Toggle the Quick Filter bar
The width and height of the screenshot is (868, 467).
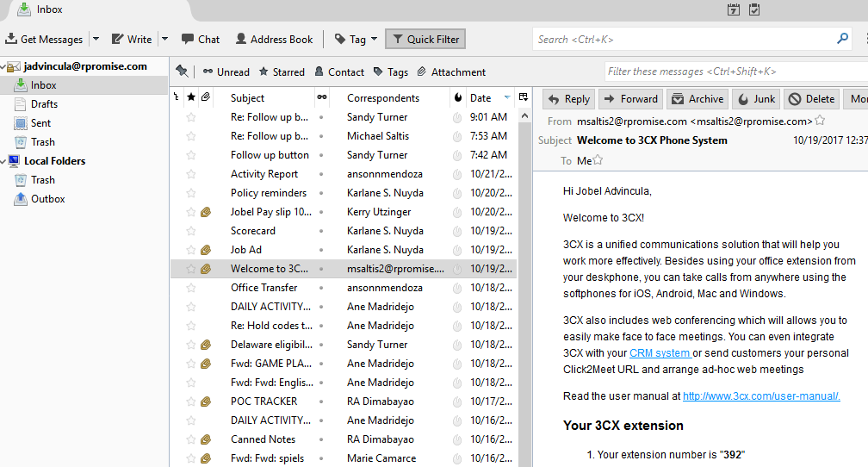click(x=425, y=39)
